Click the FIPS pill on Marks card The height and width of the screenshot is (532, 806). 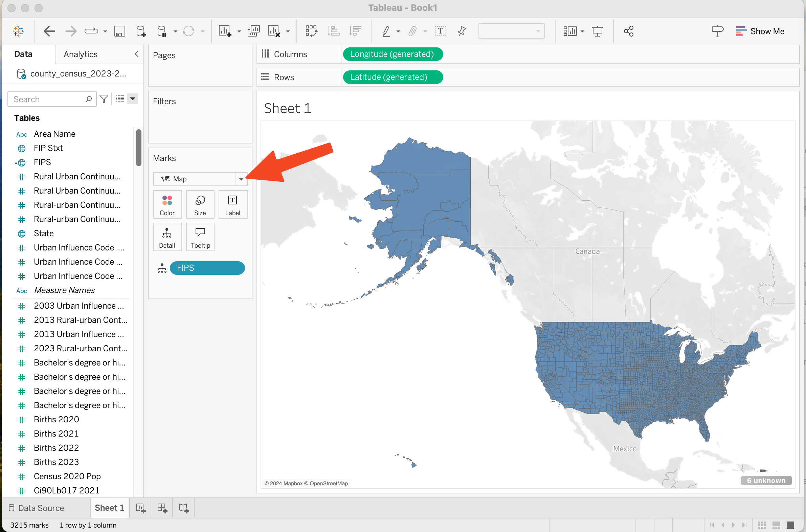click(x=207, y=268)
